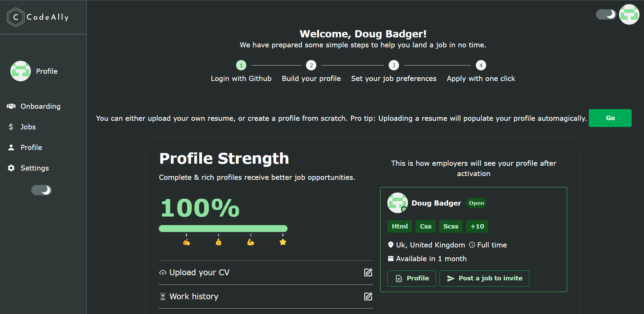Click the CodeAlly logo icon

click(15, 17)
